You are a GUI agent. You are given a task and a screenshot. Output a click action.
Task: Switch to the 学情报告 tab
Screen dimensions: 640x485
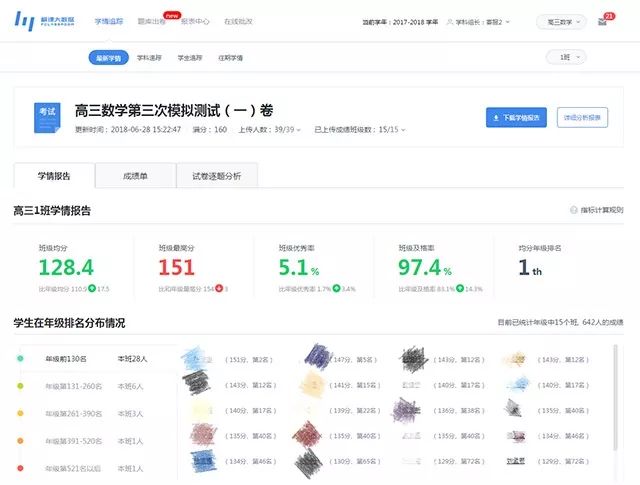point(54,176)
